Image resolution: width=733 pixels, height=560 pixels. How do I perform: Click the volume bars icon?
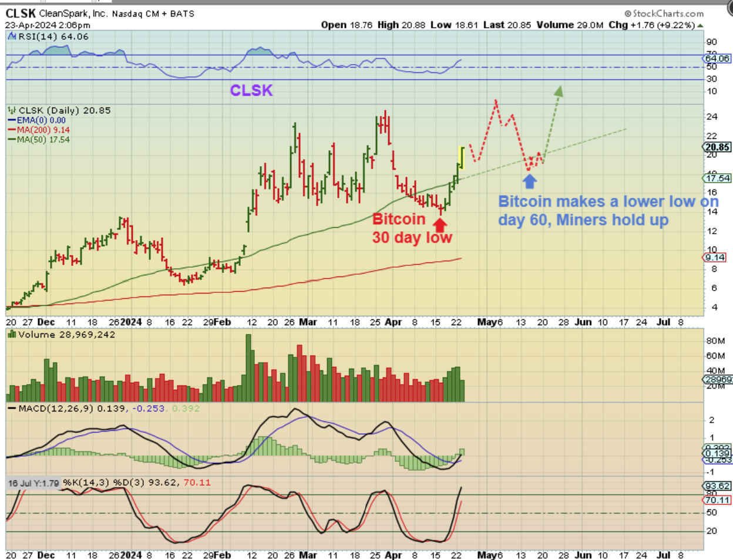coord(12,335)
